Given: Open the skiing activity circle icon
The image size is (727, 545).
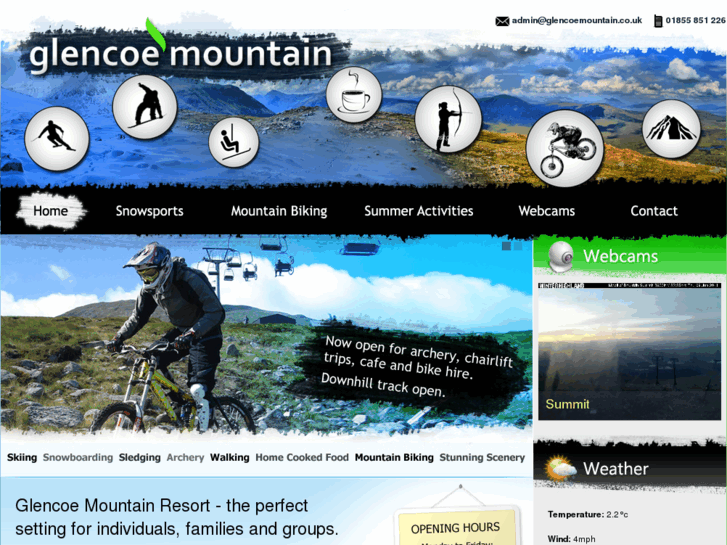Looking at the screenshot, I should point(57,138).
